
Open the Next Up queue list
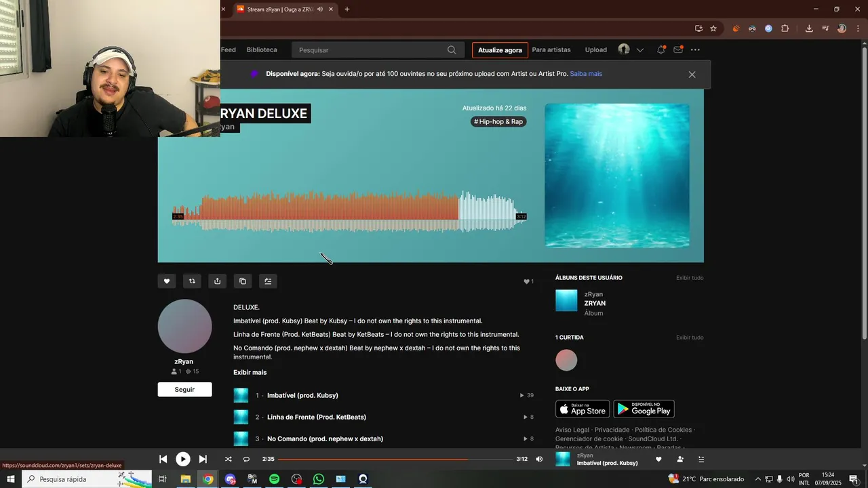(701, 459)
